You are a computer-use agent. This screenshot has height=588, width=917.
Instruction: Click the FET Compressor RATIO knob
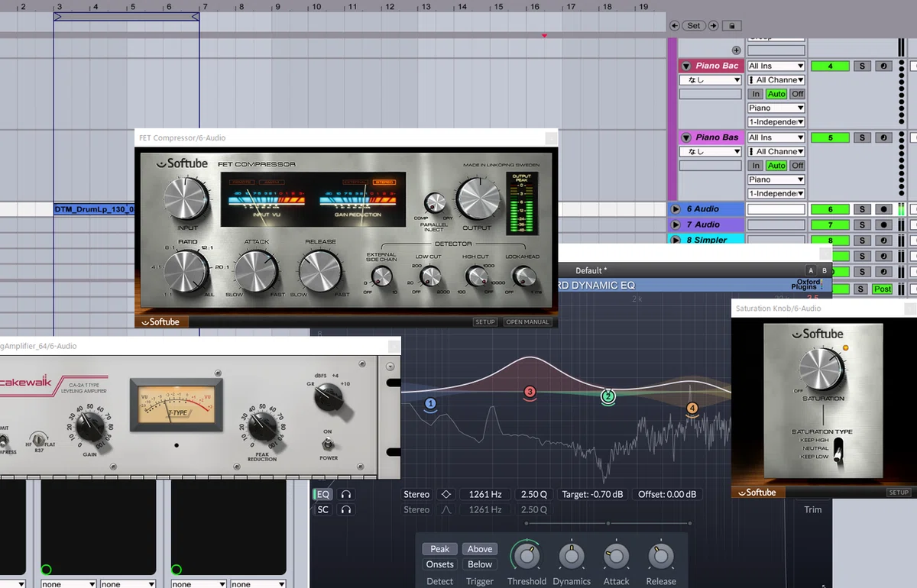pyautogui.click(x=187, y=272)
